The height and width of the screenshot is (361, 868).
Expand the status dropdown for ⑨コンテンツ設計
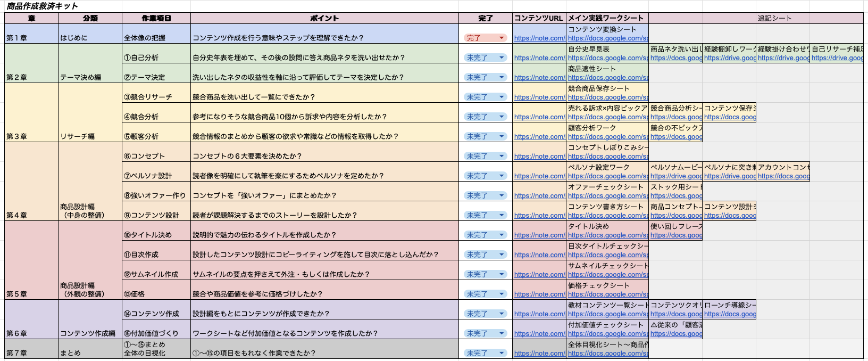coord(485,215)
